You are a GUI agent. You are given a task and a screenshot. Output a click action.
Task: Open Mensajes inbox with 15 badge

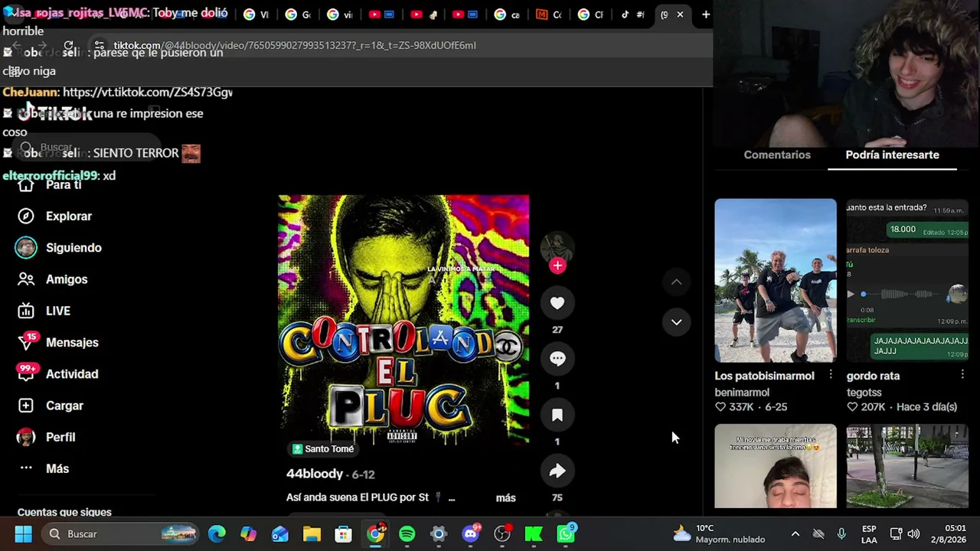click(57, 342)
